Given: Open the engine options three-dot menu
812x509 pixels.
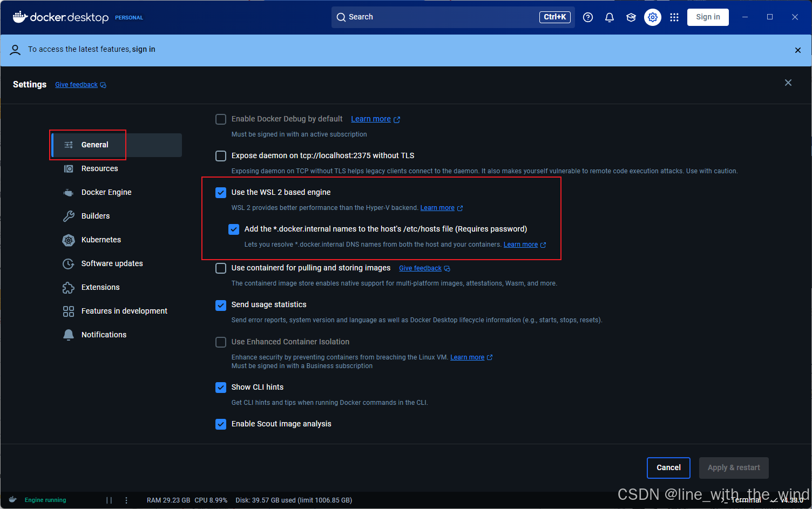Looking at the screenshot, I should tap(126, 500).
